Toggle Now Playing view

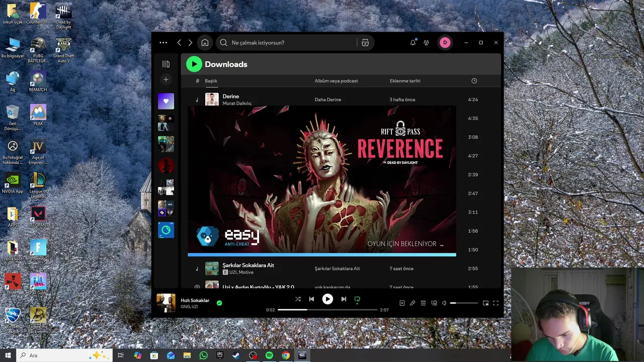coord(402,303)
